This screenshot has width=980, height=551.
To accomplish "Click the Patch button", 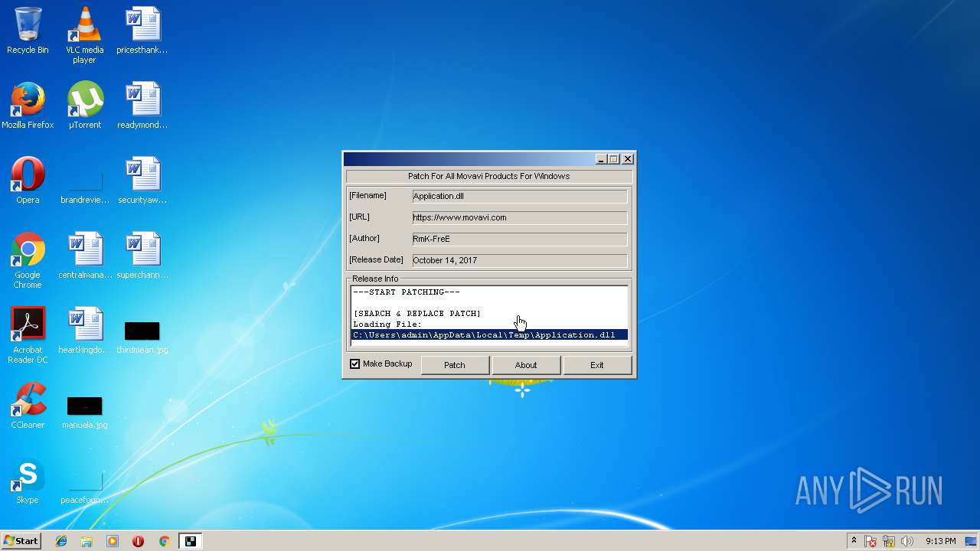I will pyautogui.click(x=454, y=365).
